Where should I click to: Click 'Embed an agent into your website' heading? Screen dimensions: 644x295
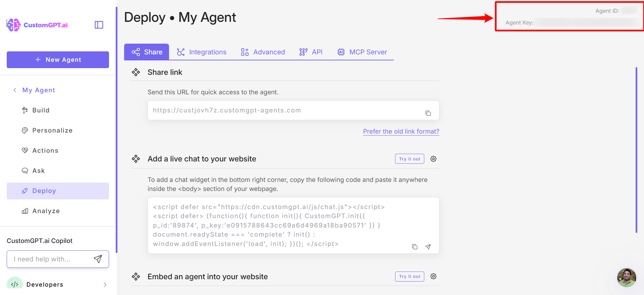(x=208, y=277)
